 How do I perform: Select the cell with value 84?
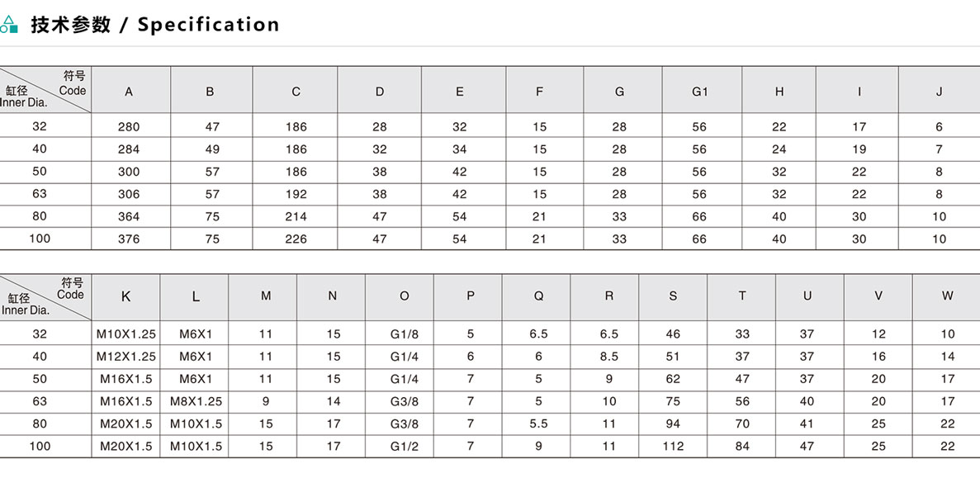point(742,447)
